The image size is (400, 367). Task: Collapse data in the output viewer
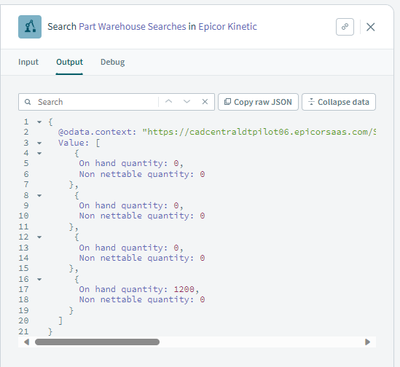coord(339,102)
